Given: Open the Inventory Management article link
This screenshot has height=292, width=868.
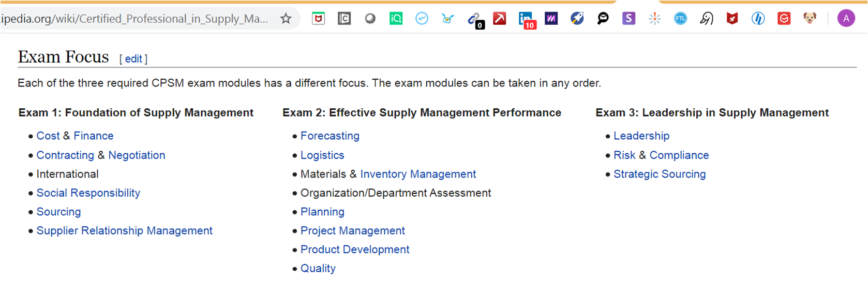Looking at the screenshot, I should [x=418, y=174].
